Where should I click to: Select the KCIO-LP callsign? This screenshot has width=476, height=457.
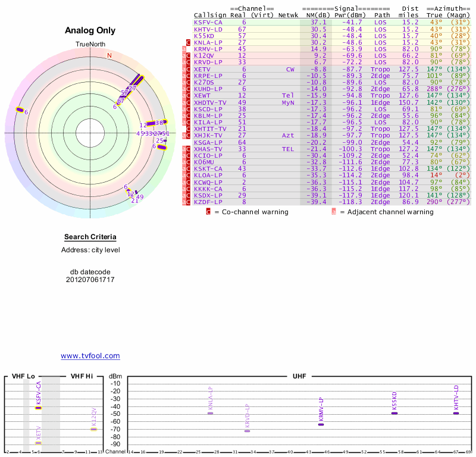point(208,156)
